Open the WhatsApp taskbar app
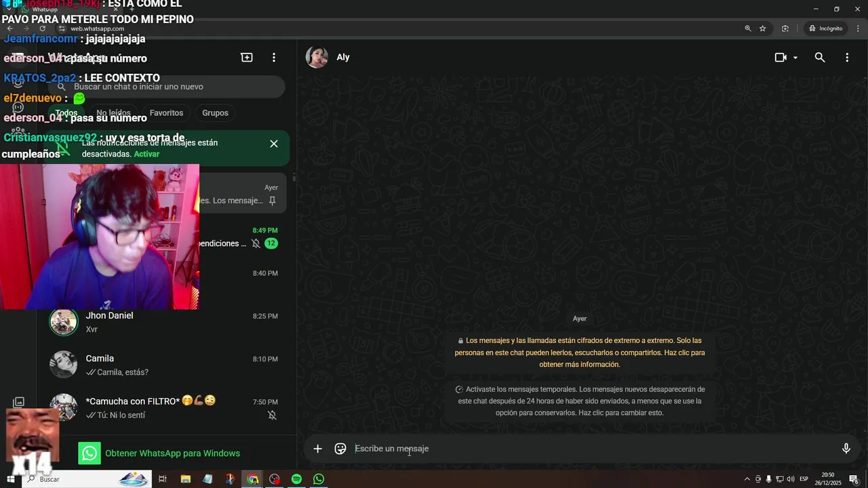Screen dimensions: 868x488 [319, 479]
